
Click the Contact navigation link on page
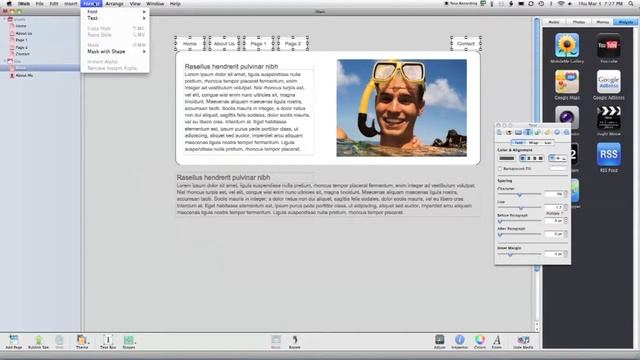click(466, 43)
